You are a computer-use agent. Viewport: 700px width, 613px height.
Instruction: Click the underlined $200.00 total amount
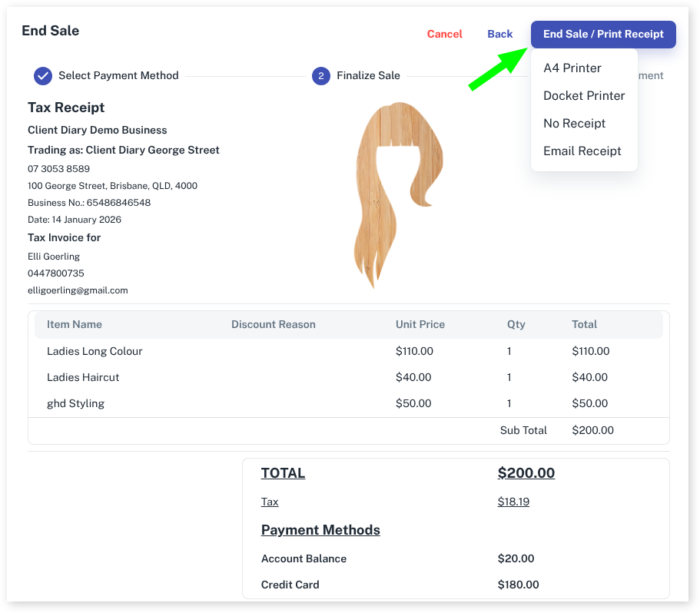tap(526, 473)
